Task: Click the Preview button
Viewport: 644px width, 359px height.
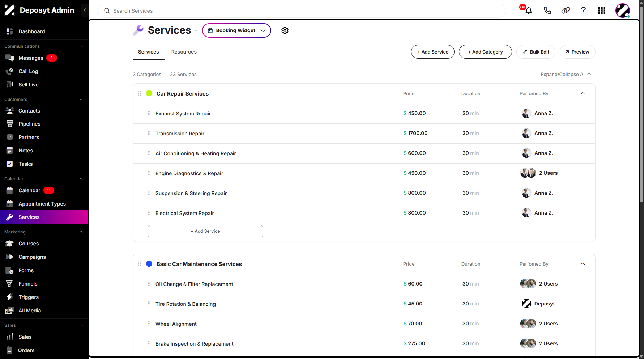Action: pyautogui.click(x=577, y=52)
